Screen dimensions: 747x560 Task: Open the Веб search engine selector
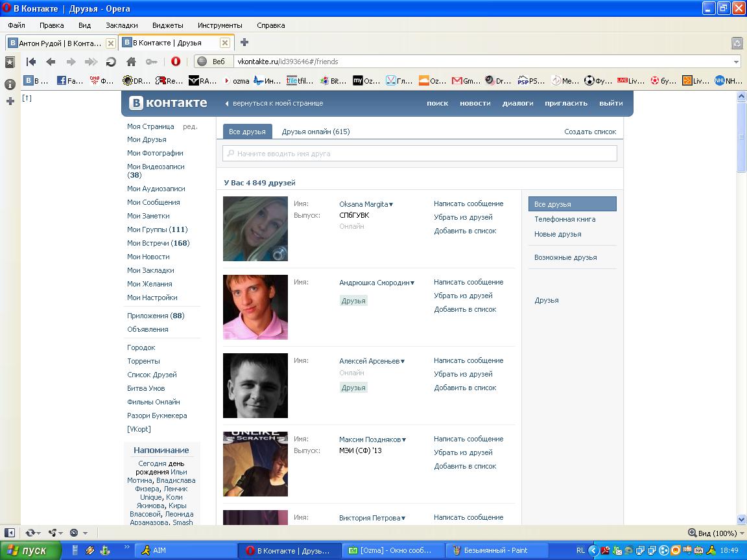click(213, 62)
